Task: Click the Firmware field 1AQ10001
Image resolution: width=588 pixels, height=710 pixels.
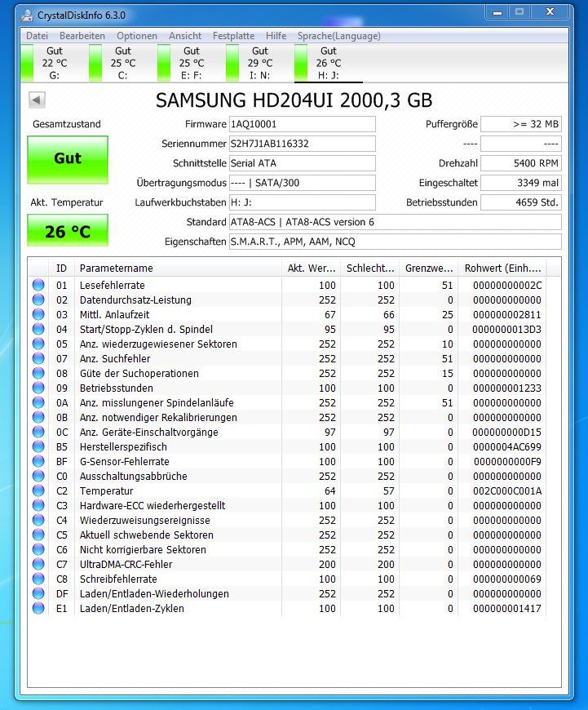Action: [x=303, y=124]
